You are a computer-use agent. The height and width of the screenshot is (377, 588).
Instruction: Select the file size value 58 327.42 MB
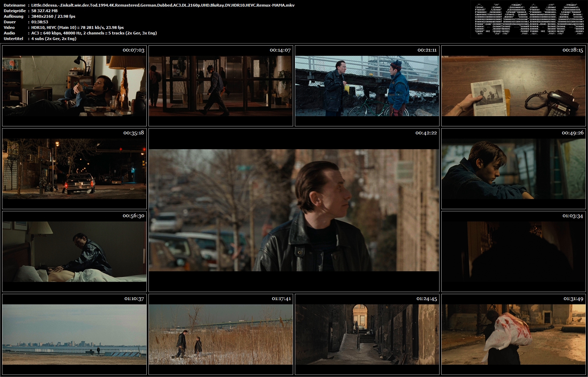click(x=45, y=11)
